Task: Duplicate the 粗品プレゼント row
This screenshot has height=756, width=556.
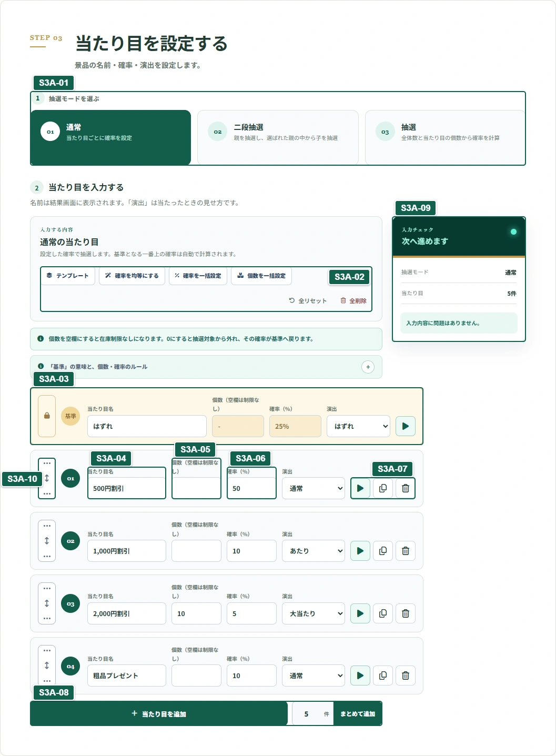Action: pos(383,676)
